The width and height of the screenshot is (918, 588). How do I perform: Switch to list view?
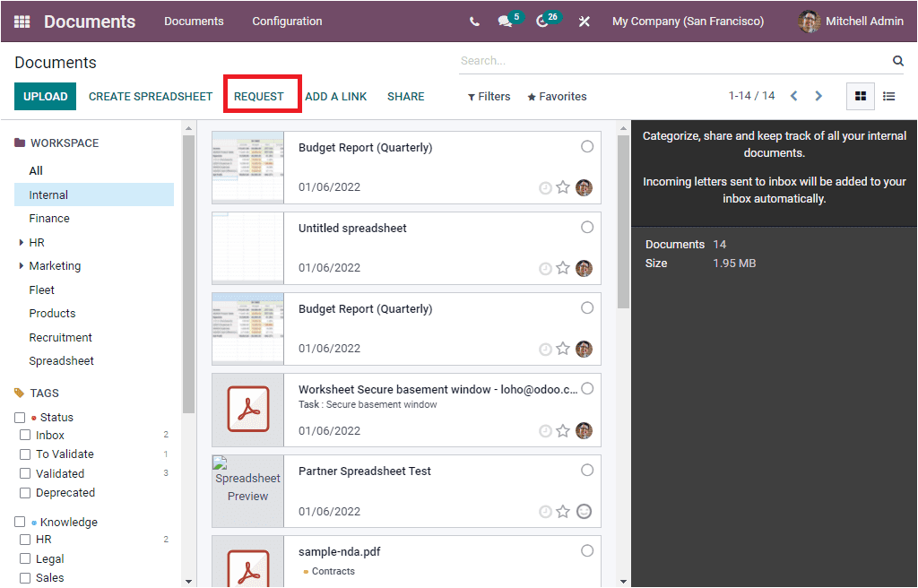[888, 96]
